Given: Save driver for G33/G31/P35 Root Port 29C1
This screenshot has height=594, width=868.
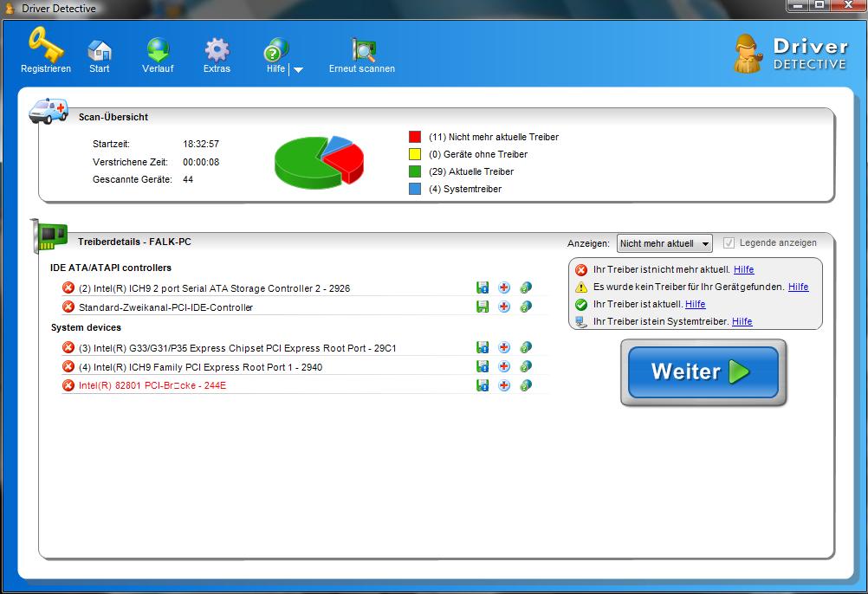Looking at the screenshot, I should click(483, 347).
